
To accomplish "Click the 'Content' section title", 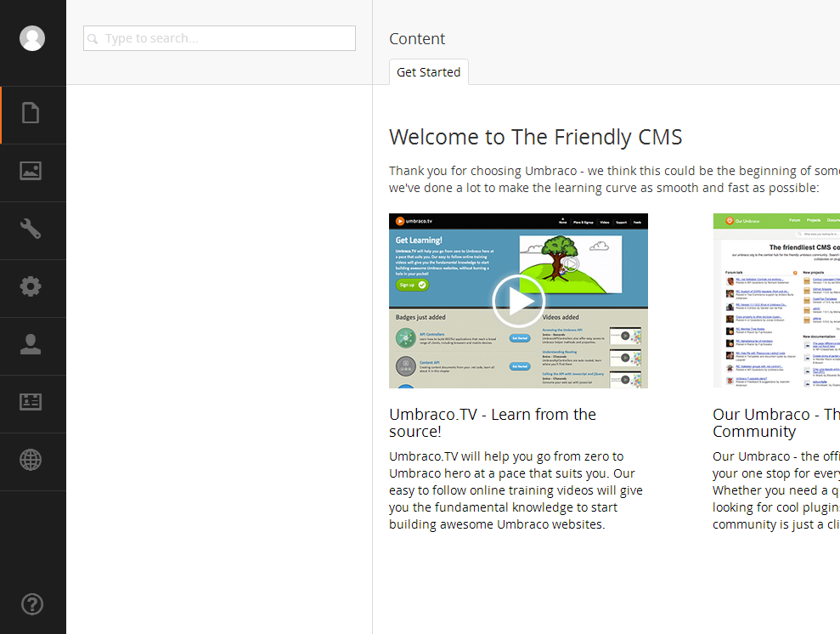I will [417, 38].
